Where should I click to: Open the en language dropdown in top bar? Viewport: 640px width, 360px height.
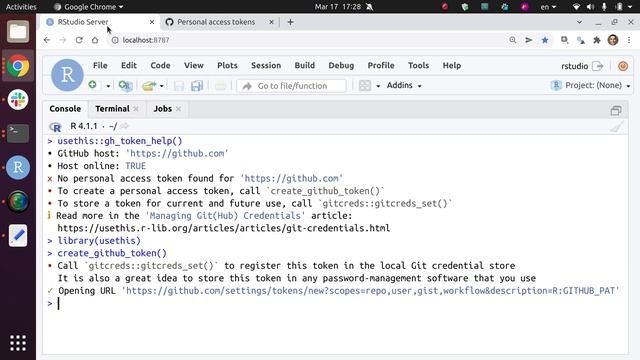click(548, 7)
